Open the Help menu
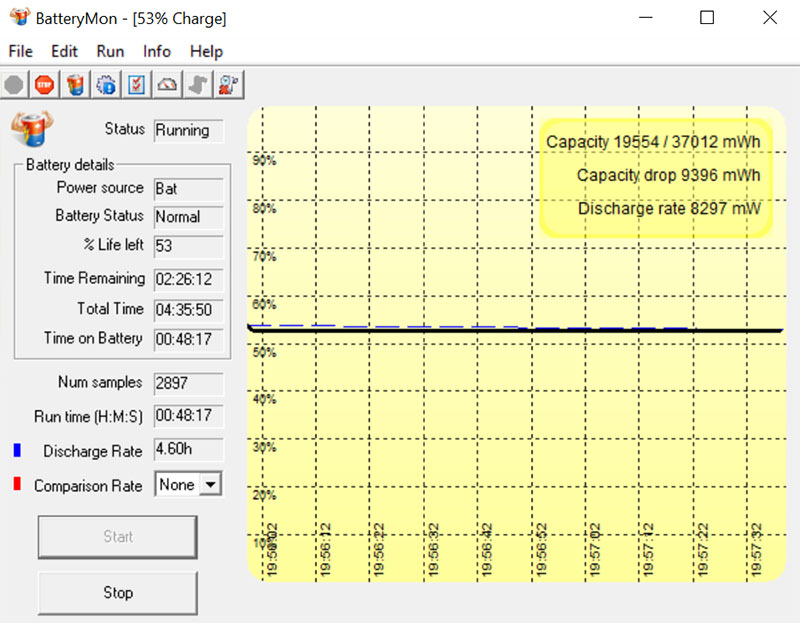The image size is (800, 623). [x=206, y=51]
